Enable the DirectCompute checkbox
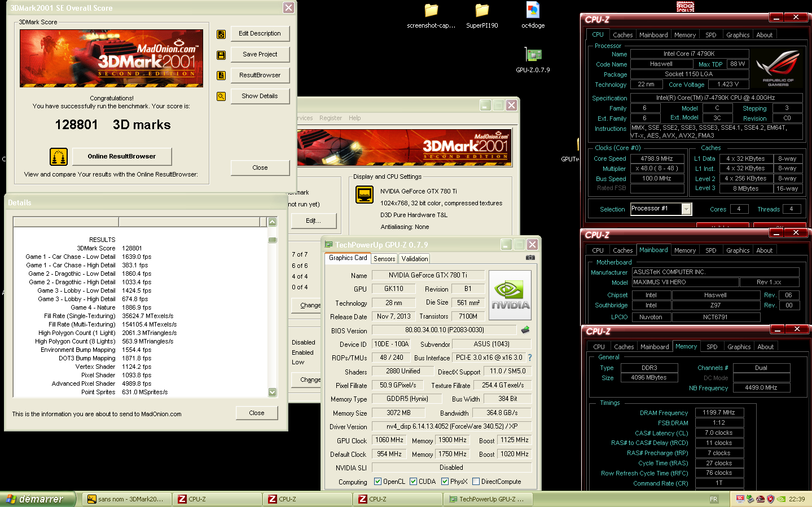Image resolution: width=812 pixels, height=507 pixels. [476, 482]
